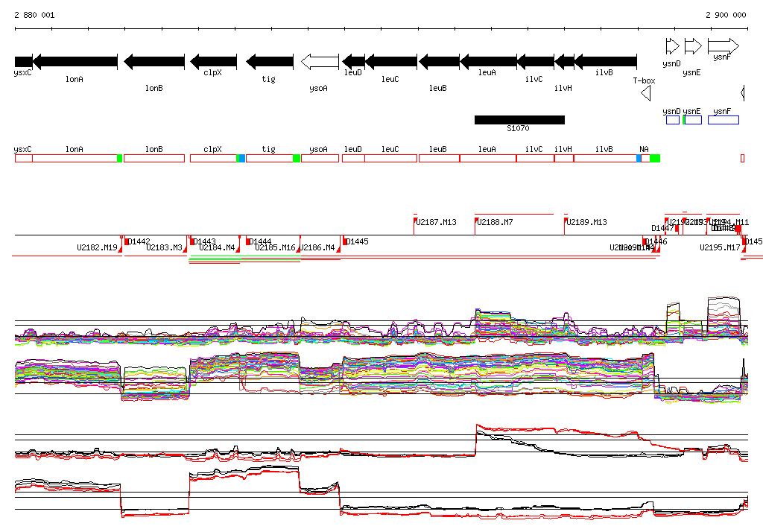
Task: Select the red lonA outlined box
Action: click(75, 158)
